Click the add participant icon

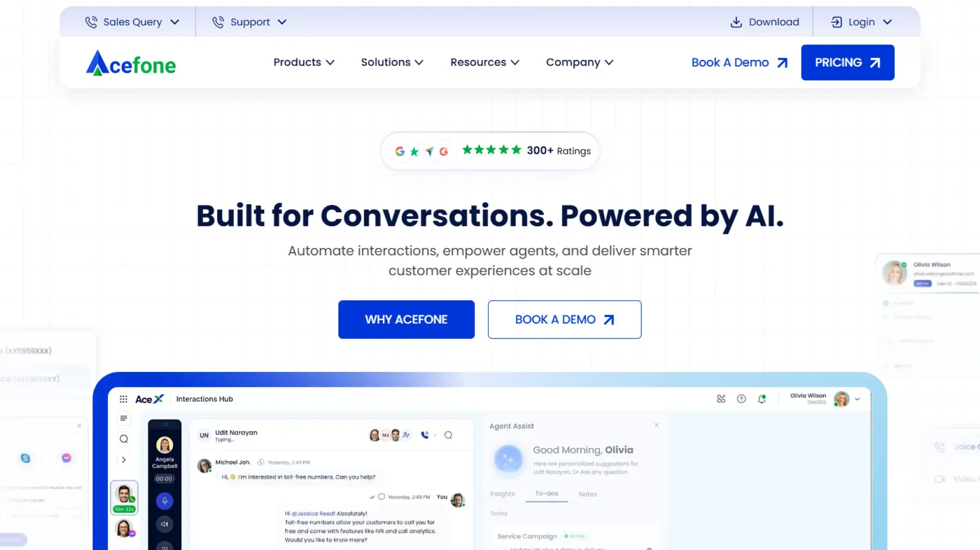click(x=406, y=435)
